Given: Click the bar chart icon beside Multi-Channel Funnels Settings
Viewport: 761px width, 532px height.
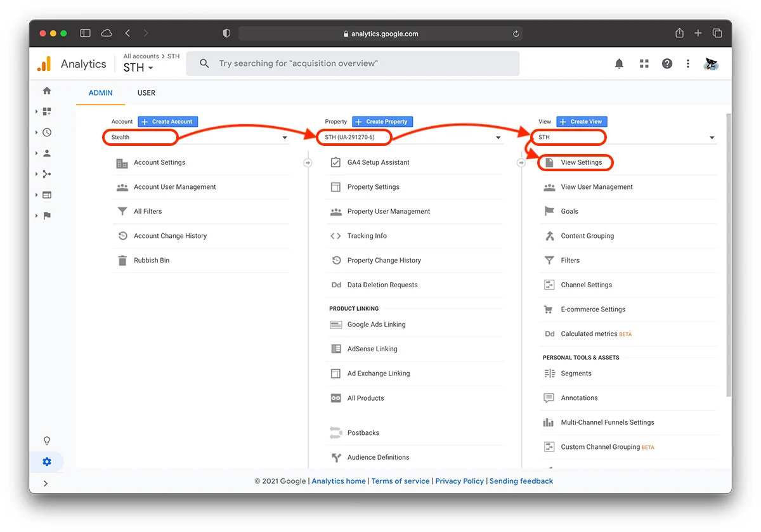Looking at the screenshot, I should tap(549, 422).
